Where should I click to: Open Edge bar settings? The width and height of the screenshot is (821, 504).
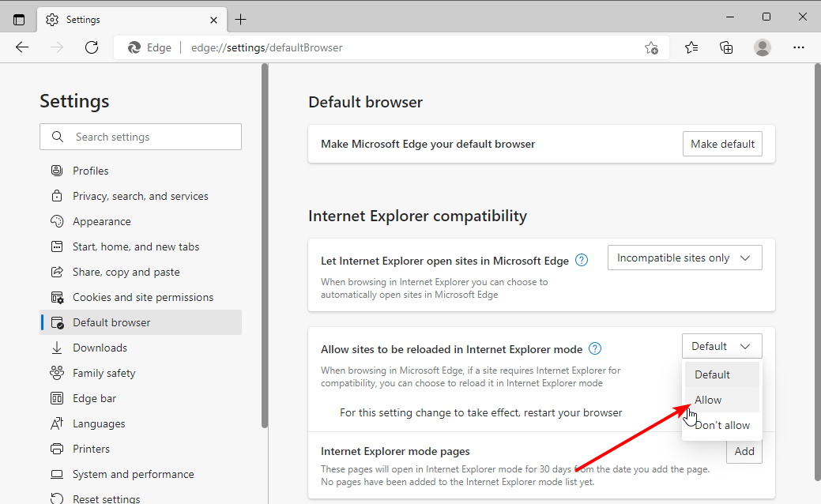141,398
